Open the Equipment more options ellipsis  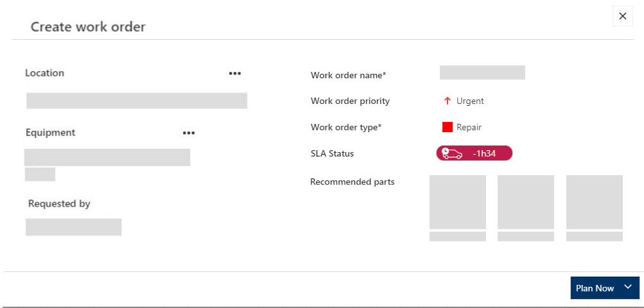click(x=189, y=133)
